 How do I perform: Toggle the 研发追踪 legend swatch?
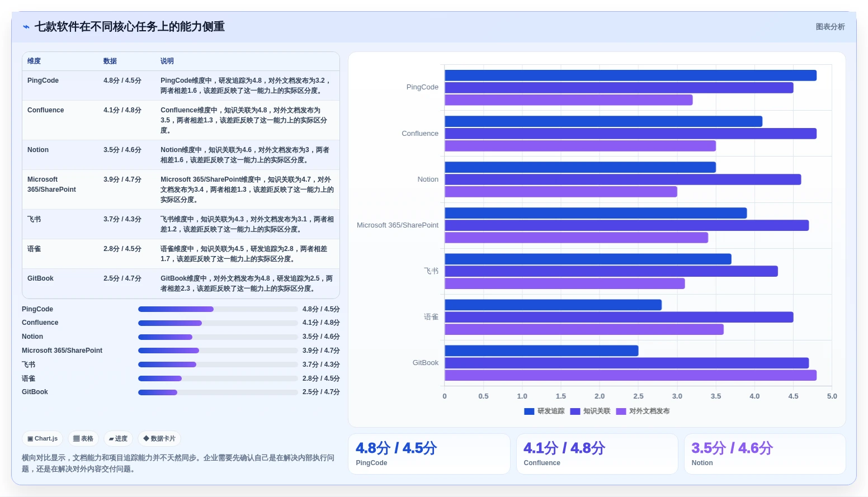(529, 411)
